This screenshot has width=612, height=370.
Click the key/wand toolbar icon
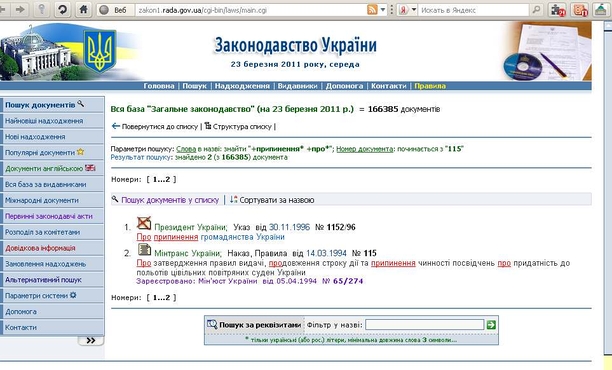pyautogui.click(x=41, y=9)
